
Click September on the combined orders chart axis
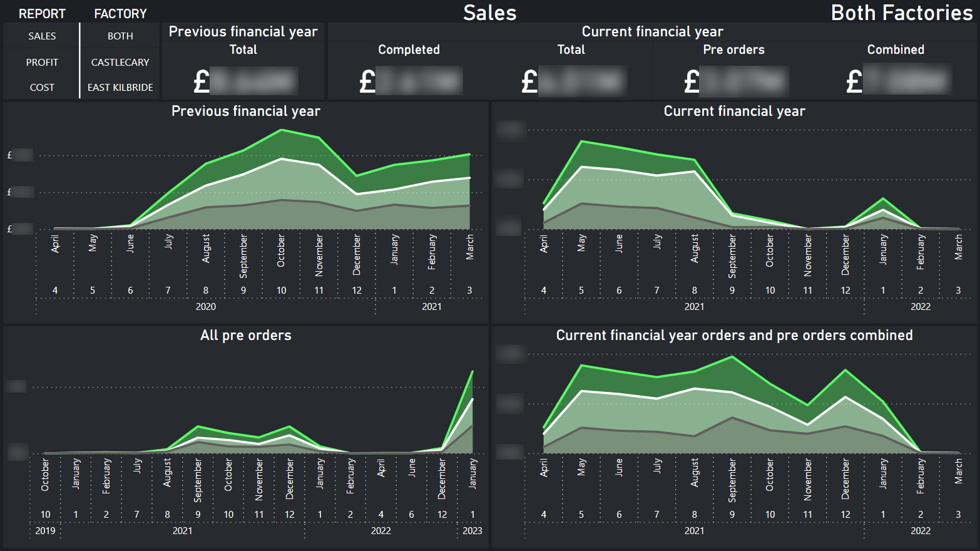(732, 480)
